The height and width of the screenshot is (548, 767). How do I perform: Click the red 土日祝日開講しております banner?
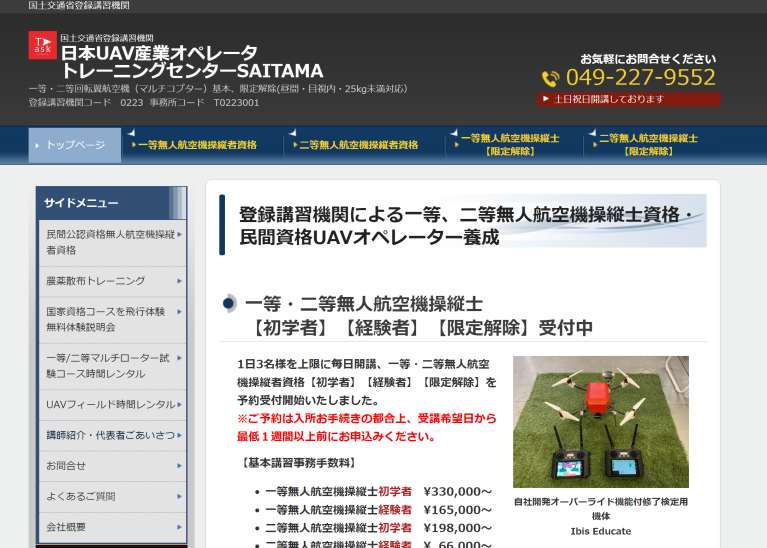(x=629, y=99)
